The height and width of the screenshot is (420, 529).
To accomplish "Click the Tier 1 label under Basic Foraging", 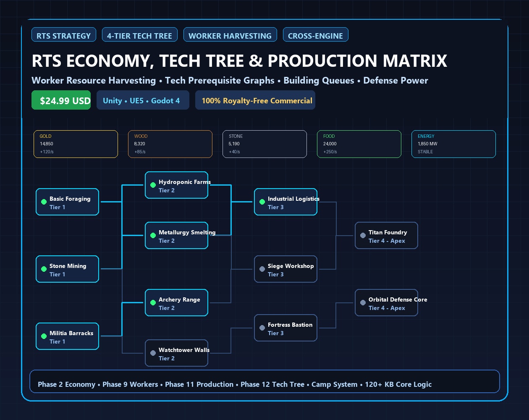I will [58, 207].
